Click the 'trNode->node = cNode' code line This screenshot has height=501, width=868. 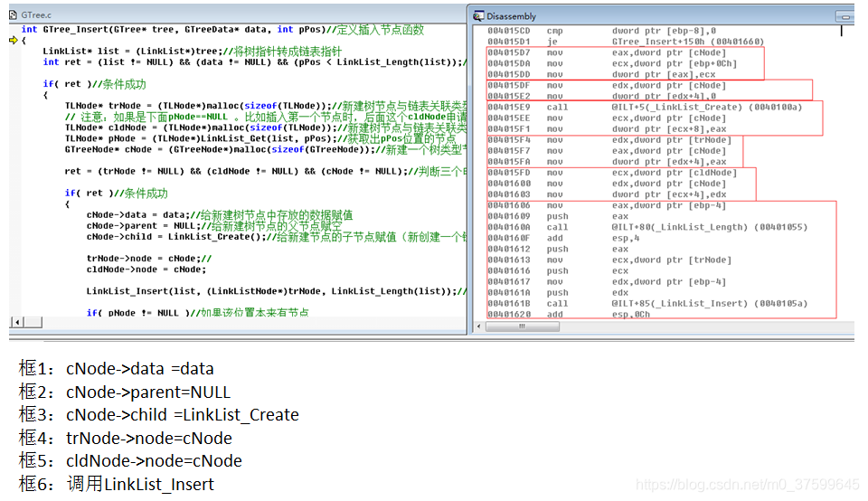pos(149,259)
